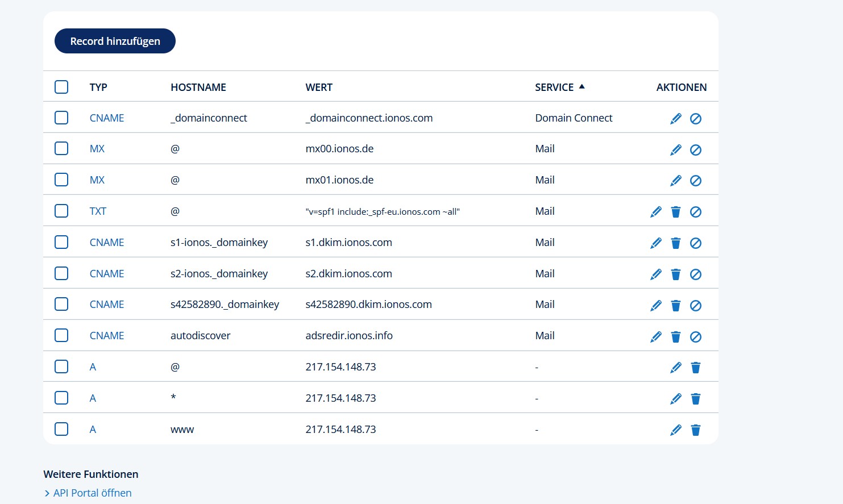Edit the s1-ionos._domainkey CNAME record
Screen dimensions: 843x504
click(655, 243)
